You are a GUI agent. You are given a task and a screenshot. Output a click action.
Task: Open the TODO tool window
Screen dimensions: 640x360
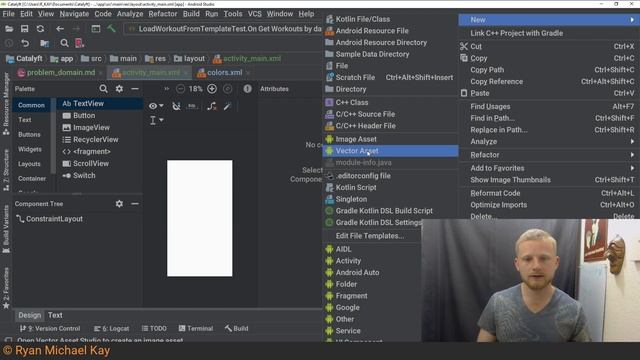[154, 329]
